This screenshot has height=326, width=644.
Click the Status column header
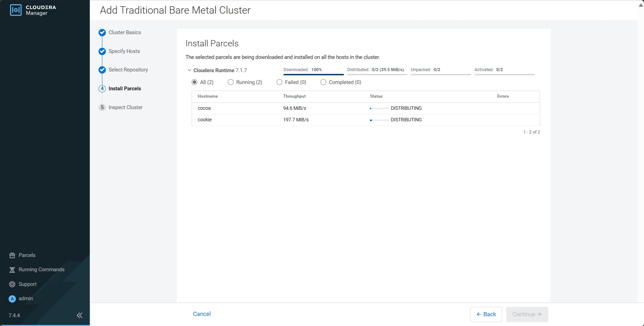point(376,96)
